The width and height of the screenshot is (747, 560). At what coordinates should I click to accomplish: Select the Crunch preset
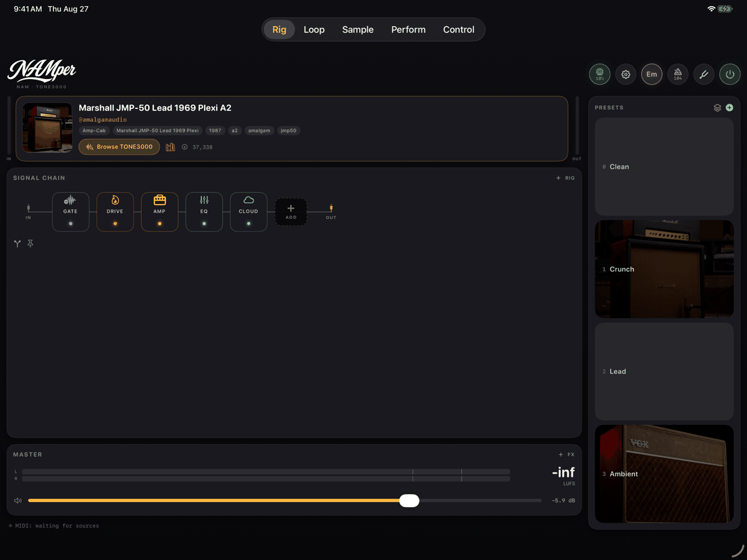tap(664, 269)
